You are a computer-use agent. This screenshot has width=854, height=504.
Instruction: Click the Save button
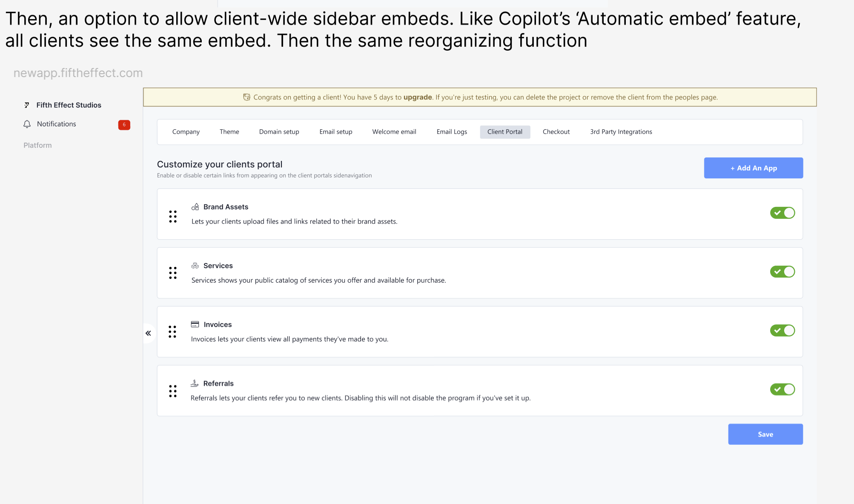[x=765, y=434]
